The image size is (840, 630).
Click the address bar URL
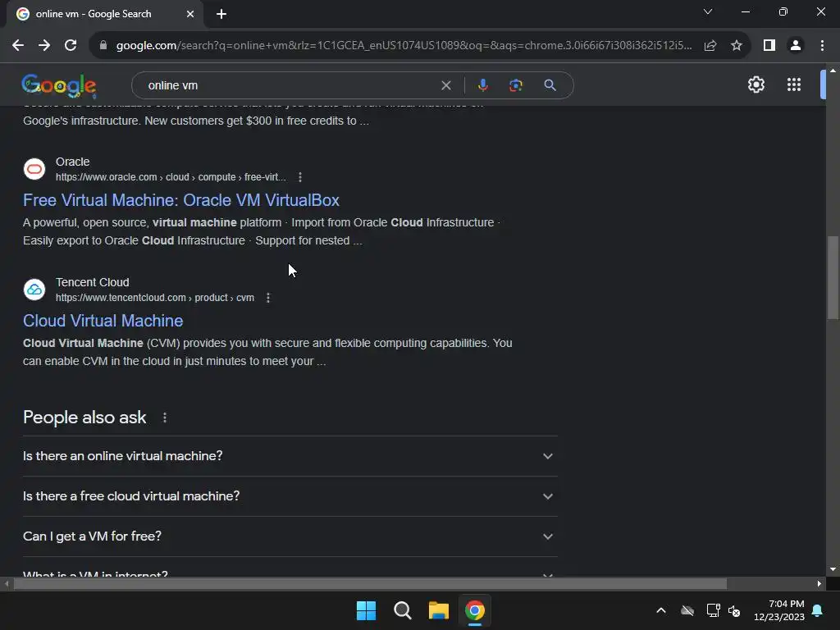[x=404, y=46]
